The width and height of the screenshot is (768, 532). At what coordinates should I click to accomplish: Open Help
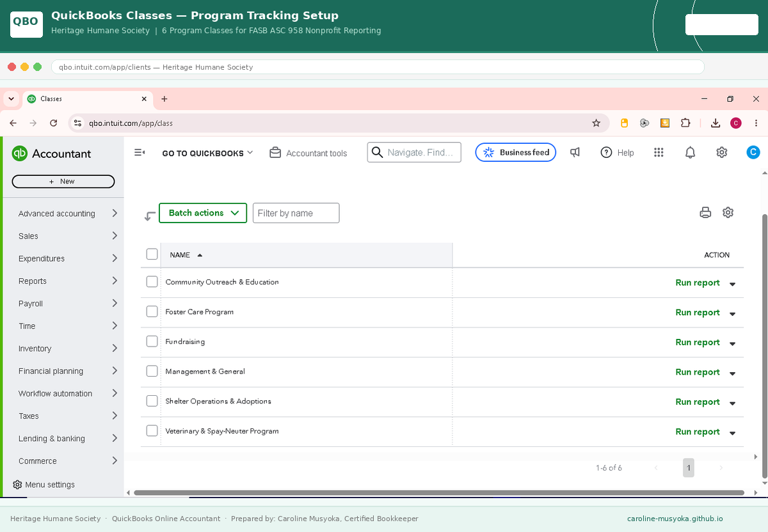pos(617,152)
